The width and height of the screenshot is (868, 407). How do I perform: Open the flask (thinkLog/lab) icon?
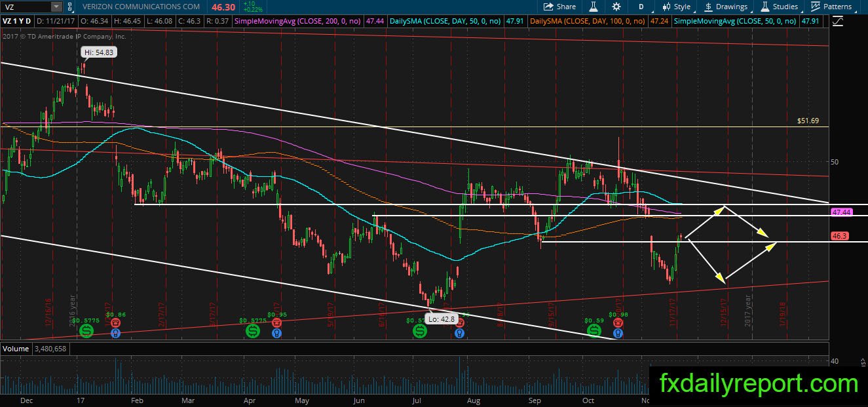[x=594, y=7]
